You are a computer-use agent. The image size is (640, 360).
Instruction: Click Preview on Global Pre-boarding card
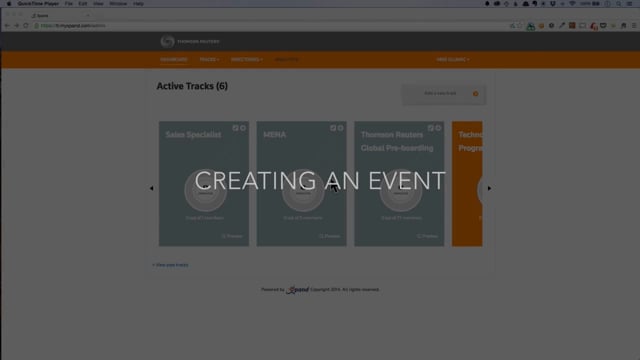click(427, 236)
